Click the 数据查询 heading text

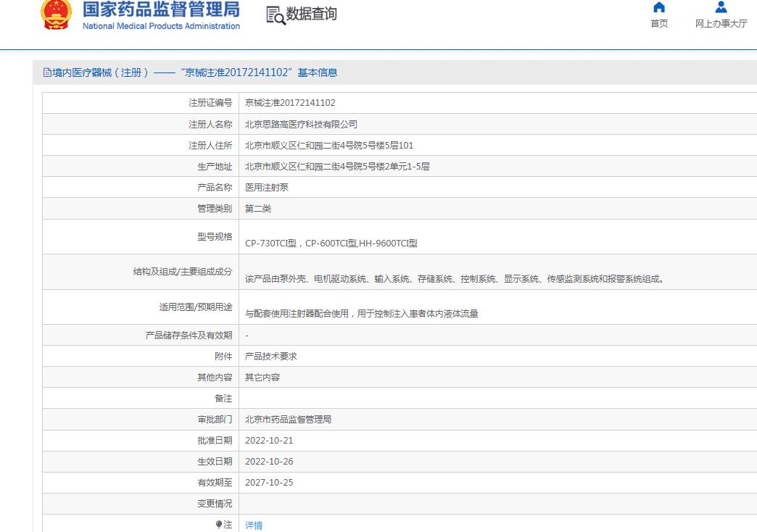[311, 14]
